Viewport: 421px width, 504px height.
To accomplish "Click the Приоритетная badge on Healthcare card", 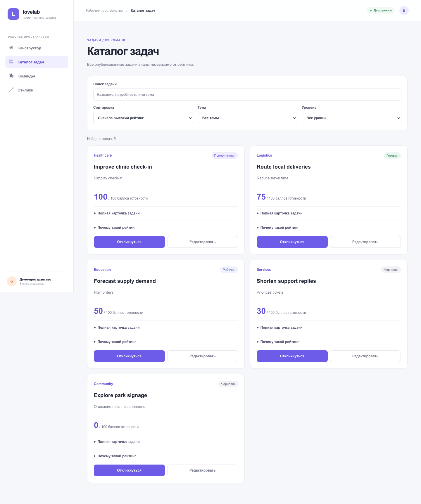I will pyautogui.click(x=225, y=155).
